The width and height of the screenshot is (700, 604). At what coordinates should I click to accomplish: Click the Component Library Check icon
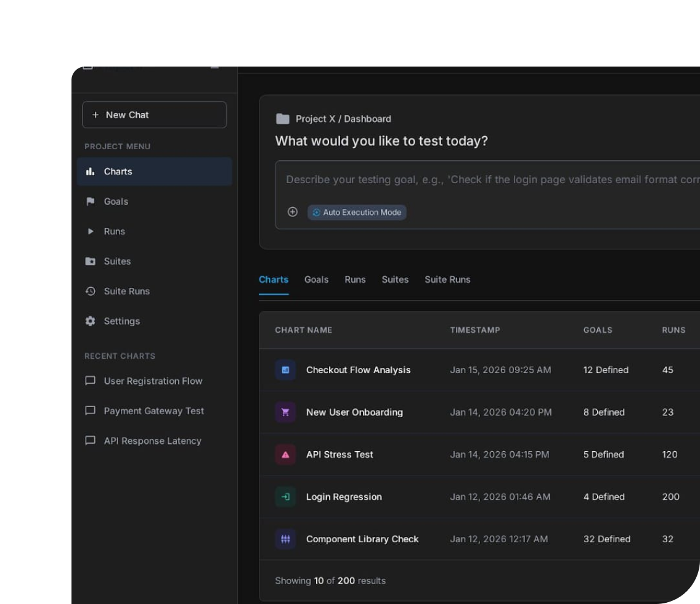coord(285,539)
